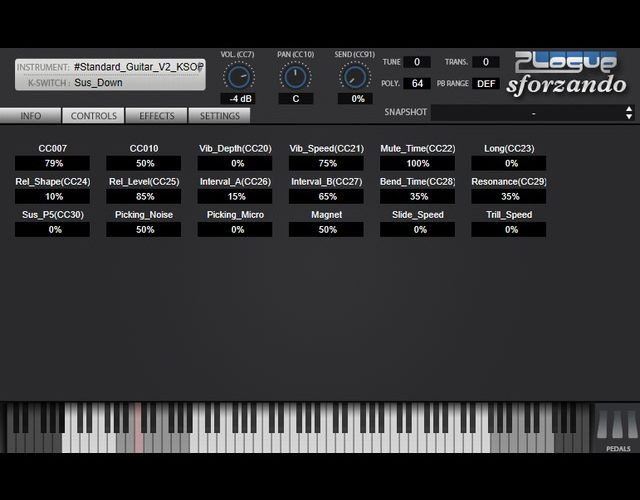640x500 pixels.
Task: Click the Plogue sforzando logo
Action: coord(567,74)
